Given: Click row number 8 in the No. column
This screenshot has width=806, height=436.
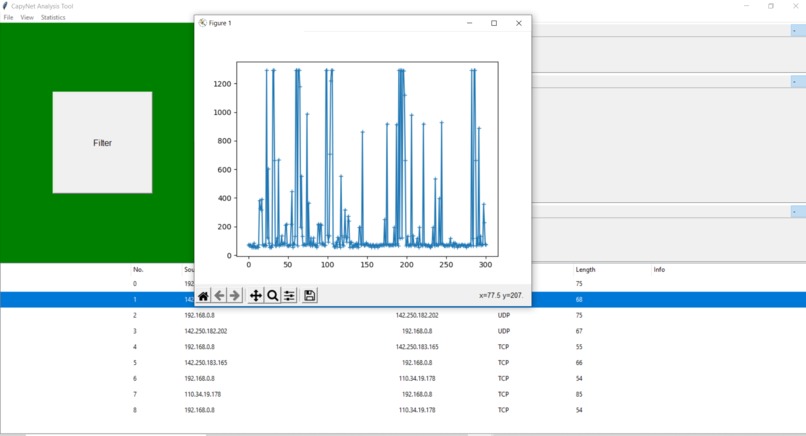Looking at the screenshot, I should point(135,410).
